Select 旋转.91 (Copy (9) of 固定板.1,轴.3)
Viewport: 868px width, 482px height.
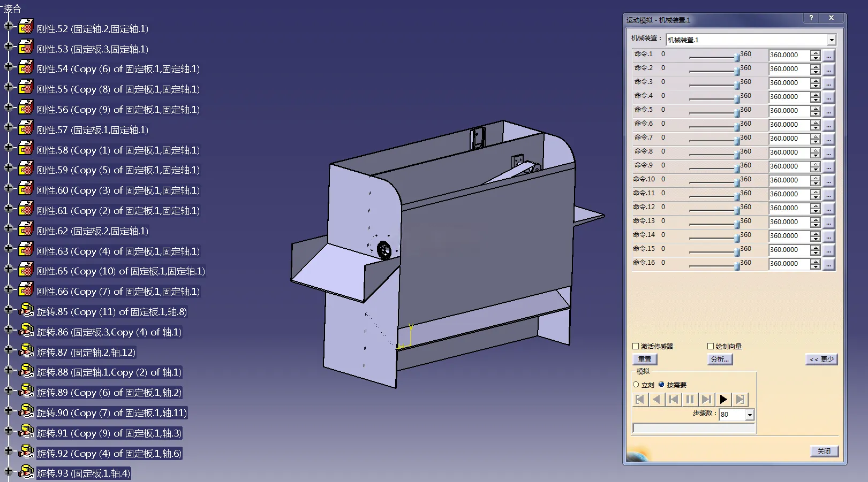(109, 433)
